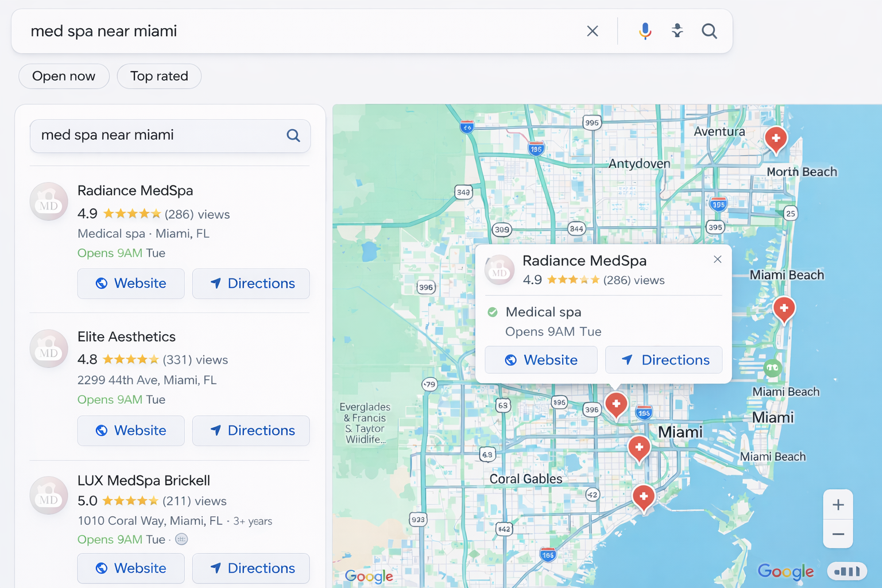Screen dimensions: 882x588
Task: Click verified check icon in map popup
Action: pos(493,312)
